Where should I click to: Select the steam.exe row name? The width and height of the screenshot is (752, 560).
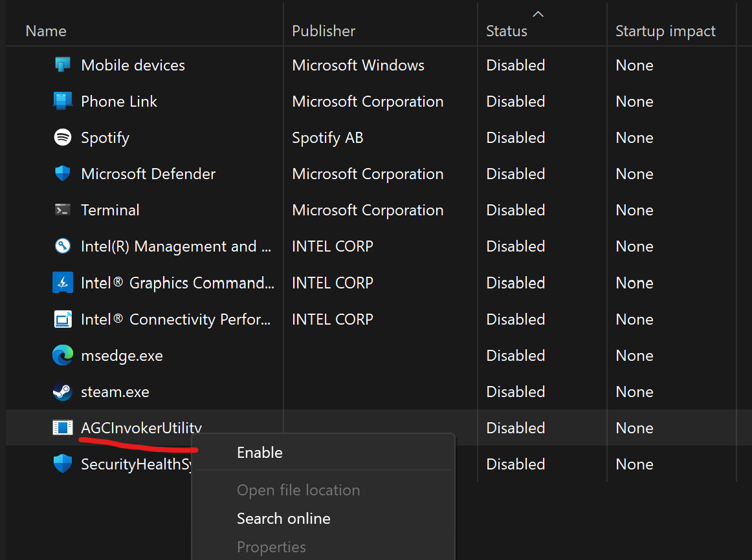115,392
